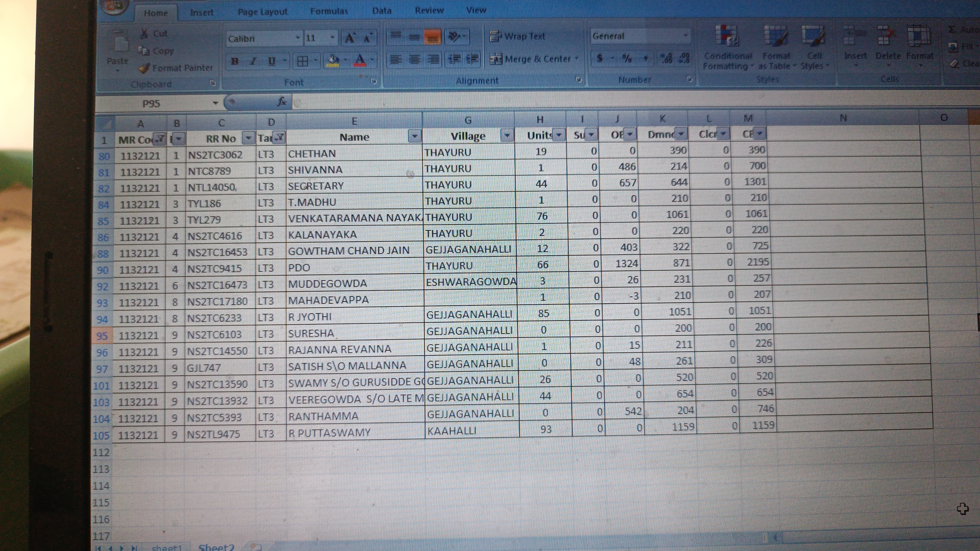Pick Fill Color bucket
The width and height of the screenshot is (980, 551).
(333, 61)
